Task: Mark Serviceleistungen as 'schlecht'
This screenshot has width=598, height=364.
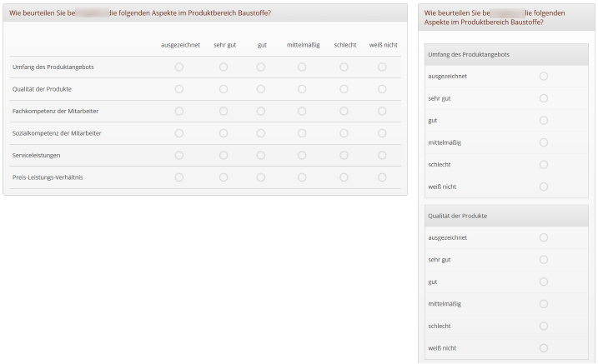Action: [344, 155]
